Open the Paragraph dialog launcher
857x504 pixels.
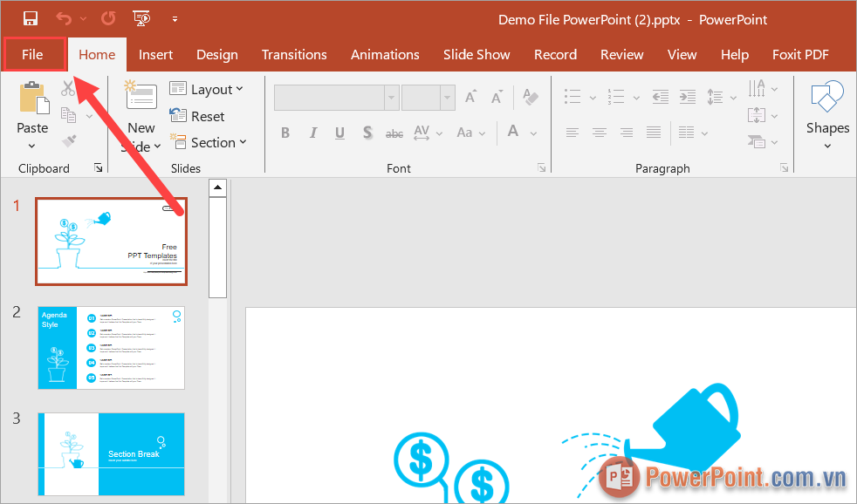(x=785, y=167)
